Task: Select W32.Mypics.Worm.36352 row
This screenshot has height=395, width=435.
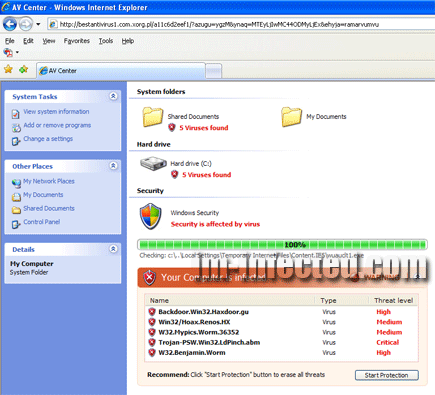Action: pyautogui.click(x=281, y=332)
